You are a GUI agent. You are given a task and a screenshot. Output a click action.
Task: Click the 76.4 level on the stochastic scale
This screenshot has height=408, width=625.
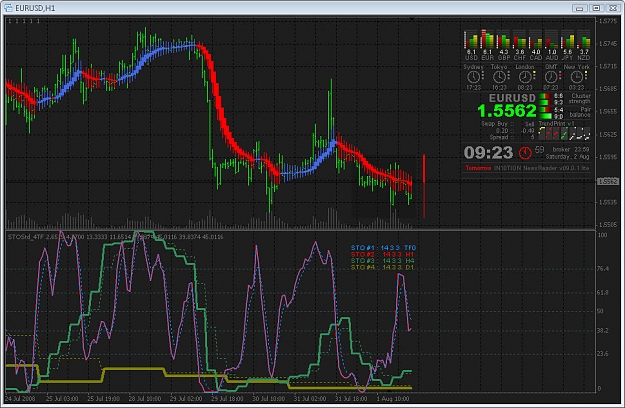pyautogui.click(x=602, y=269)
